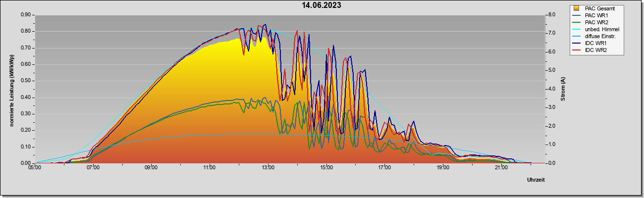
Task: Click the 05:00 time axis label
Action: (x=35, y=168)
